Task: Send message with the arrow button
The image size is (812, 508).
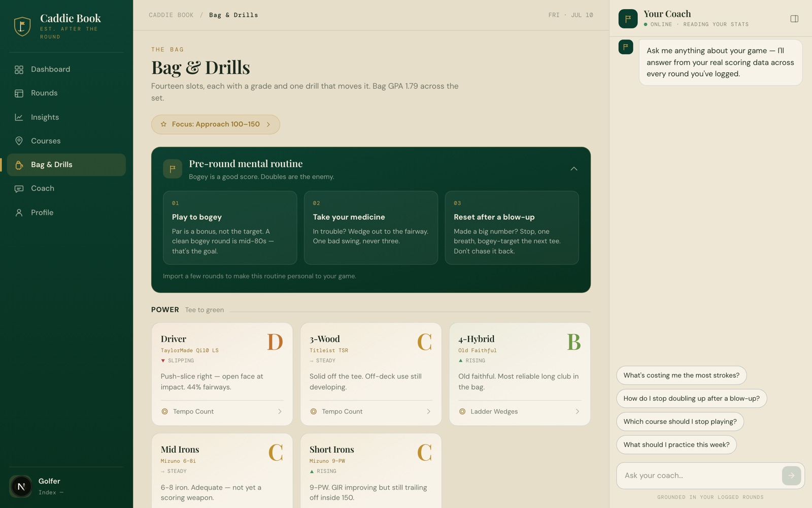Action: 791,475
